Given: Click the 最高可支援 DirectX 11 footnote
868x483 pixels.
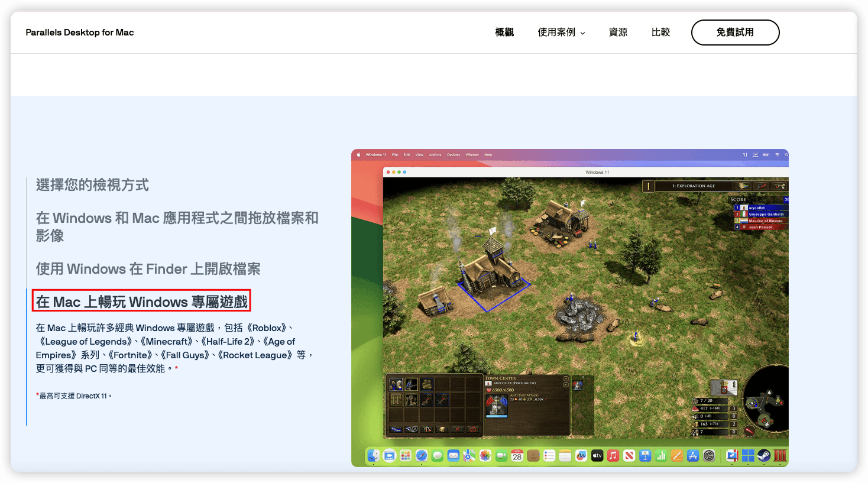Looking at the screenshot, I should point(75,396).
